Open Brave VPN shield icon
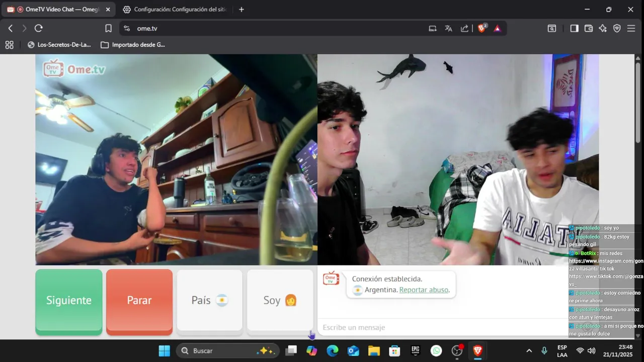Screen dimensions: 644x362 pyautogui.click(x=617, y=29)
